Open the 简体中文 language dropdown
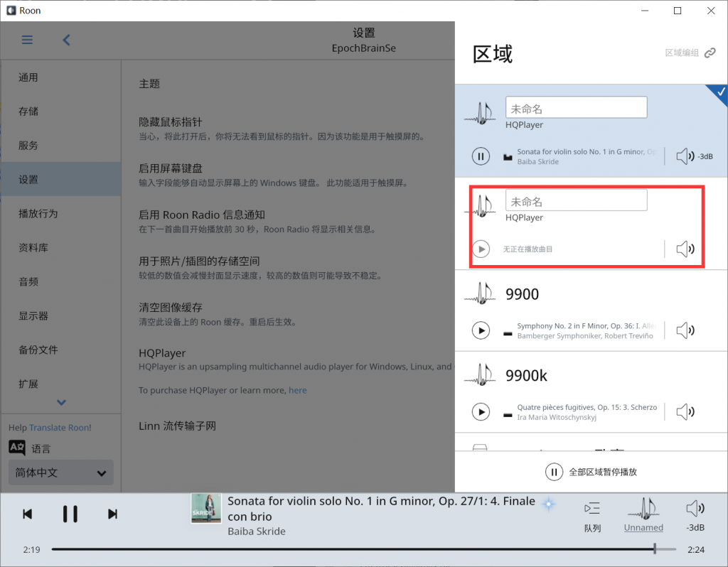This screenshot has width=728, height=567. (60, 472)
